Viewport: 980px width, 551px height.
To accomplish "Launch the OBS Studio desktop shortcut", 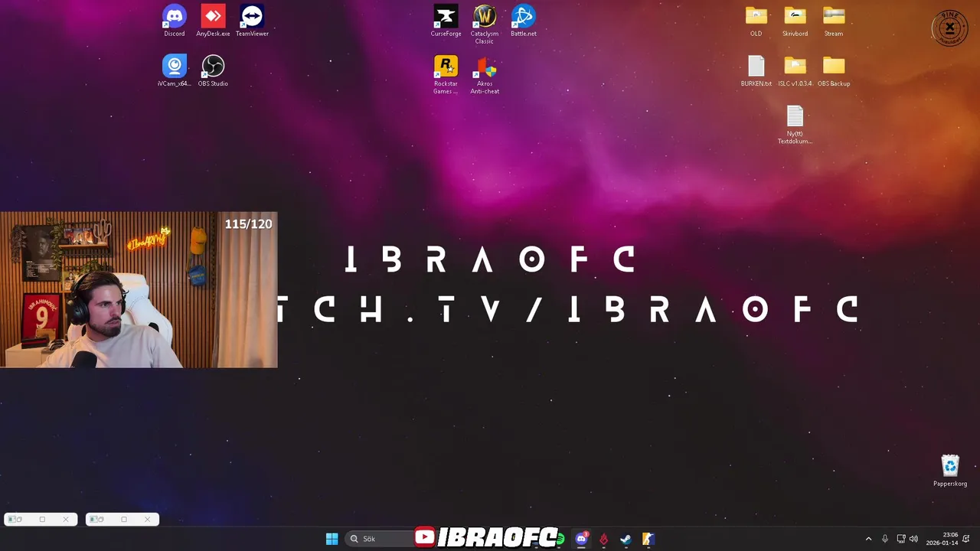I will point(213,70).
